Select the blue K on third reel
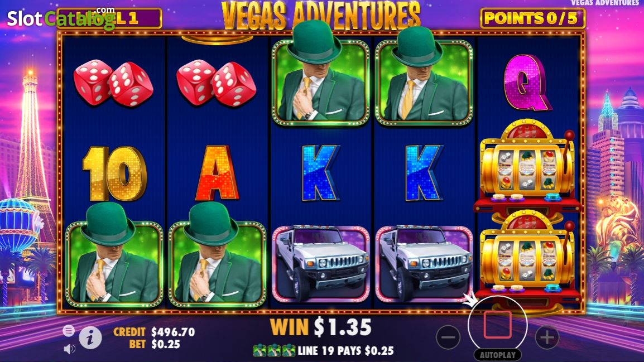Screen dimensions: 644x362 pos(320,173)
